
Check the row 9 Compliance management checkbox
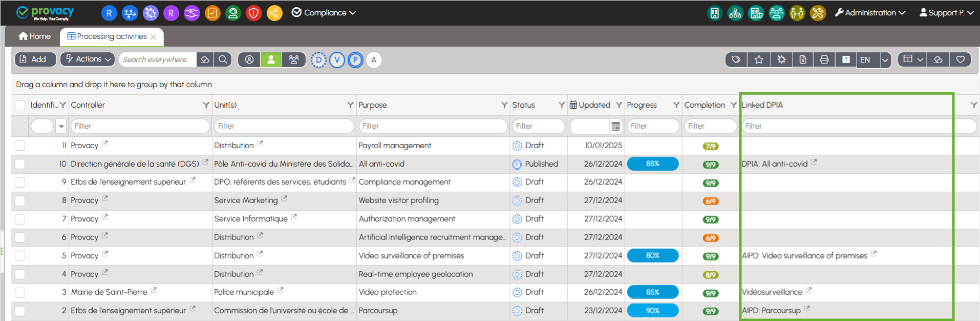[20, 182]
